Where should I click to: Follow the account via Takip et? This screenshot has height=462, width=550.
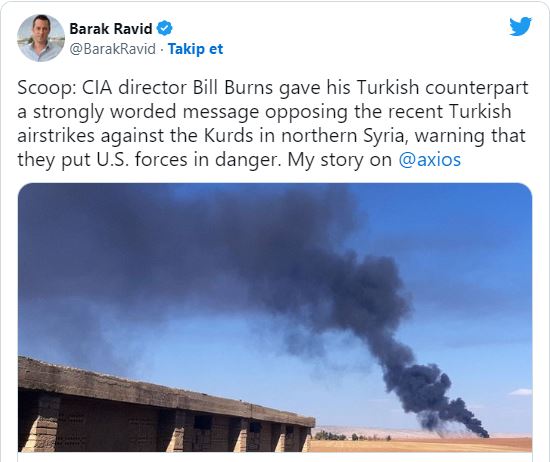coord(195,49)
